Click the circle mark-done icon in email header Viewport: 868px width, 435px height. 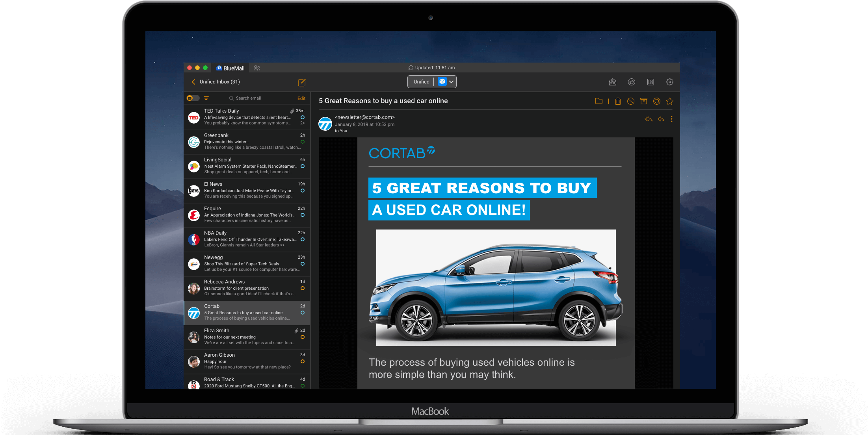click(x=657, y=101)
